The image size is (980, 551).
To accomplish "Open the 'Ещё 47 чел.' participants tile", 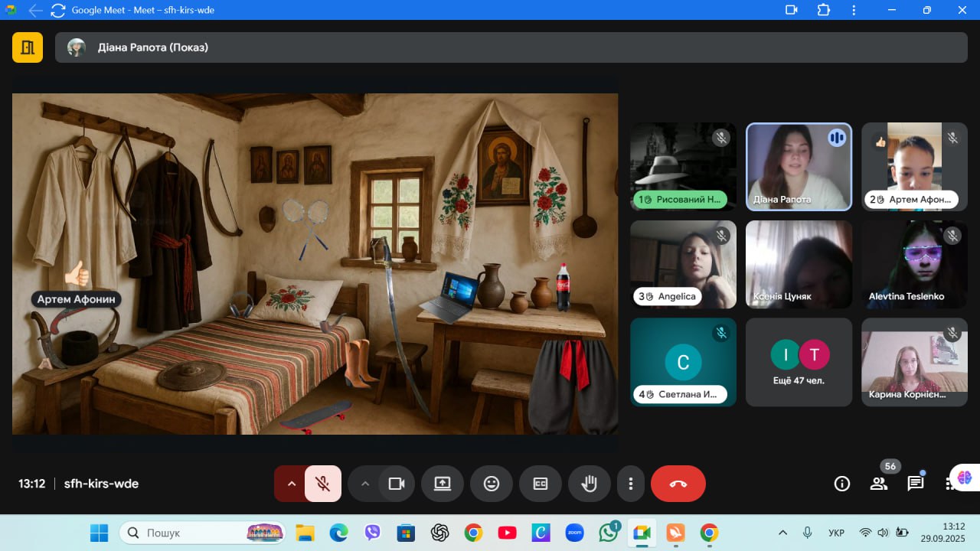I will click(x=799, y=362).
